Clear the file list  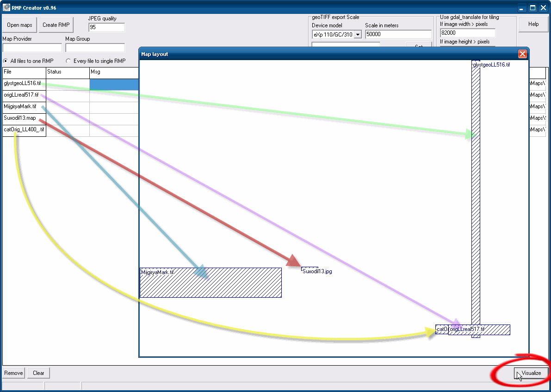click(x=38, y=373)
